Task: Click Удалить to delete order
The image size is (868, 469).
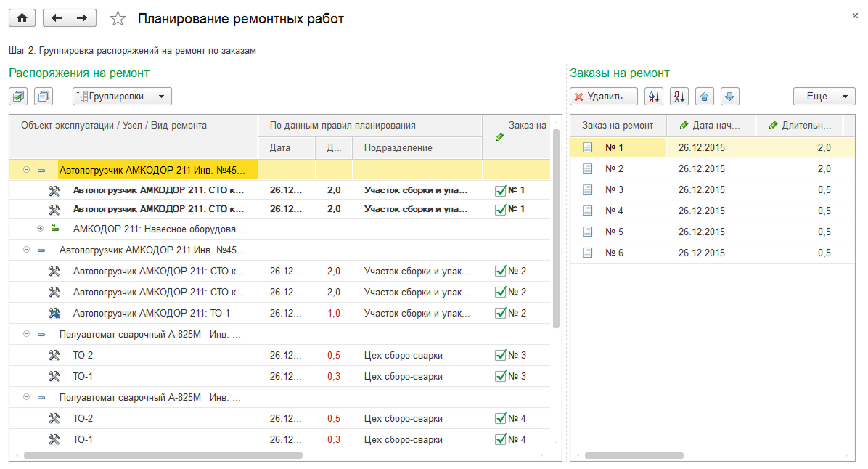Action: point(603,97)
